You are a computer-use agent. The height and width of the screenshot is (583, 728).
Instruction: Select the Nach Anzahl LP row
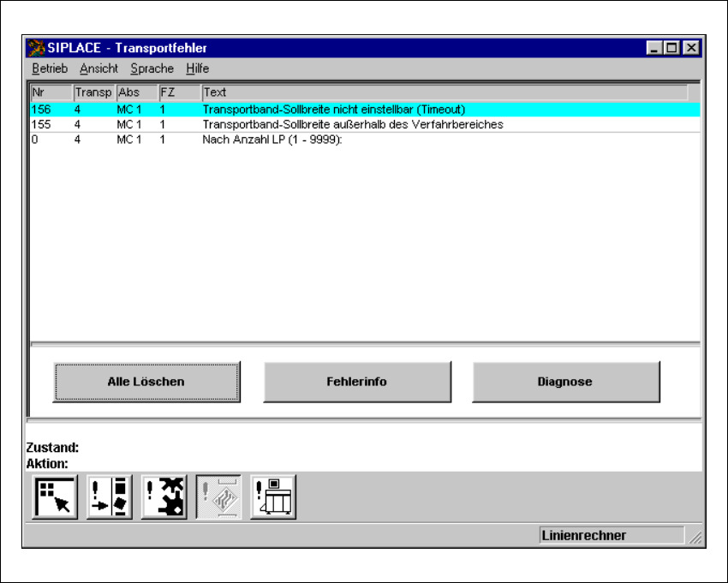click(272, 140)
